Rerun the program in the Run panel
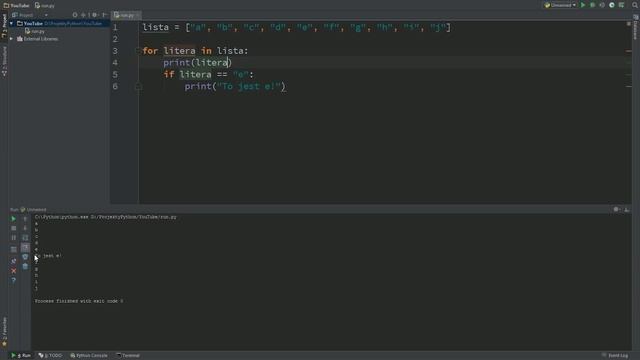Image resolution: width=640 pixels, height=360 pixels. point(13,219)
